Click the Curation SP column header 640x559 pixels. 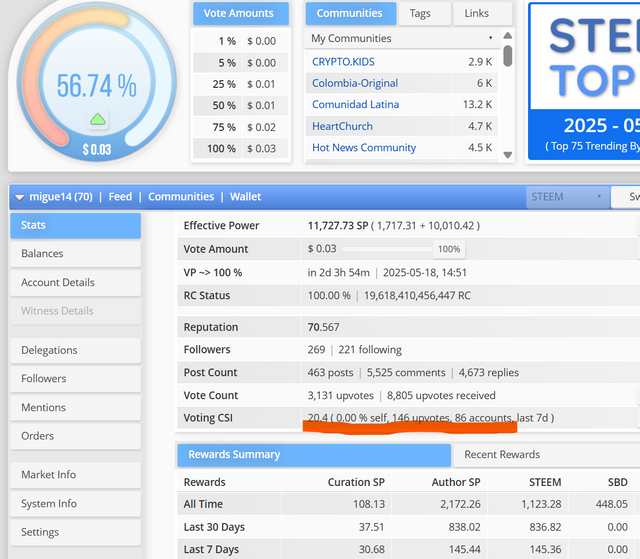(x=356, y=482)
